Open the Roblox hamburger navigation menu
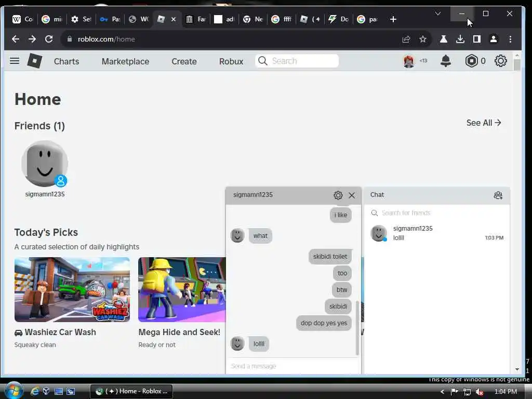Viewport: 532px width, 399px height. pyautogui.click(x=15, y=61)
